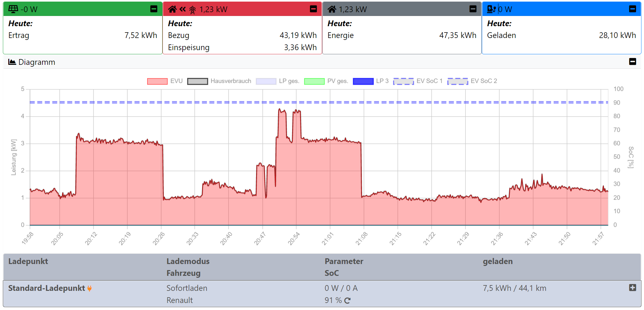Screen dimensions: 644x310
Task: Open the Standard-Ladepunkt charge point name
Action: tap(47, 288)
